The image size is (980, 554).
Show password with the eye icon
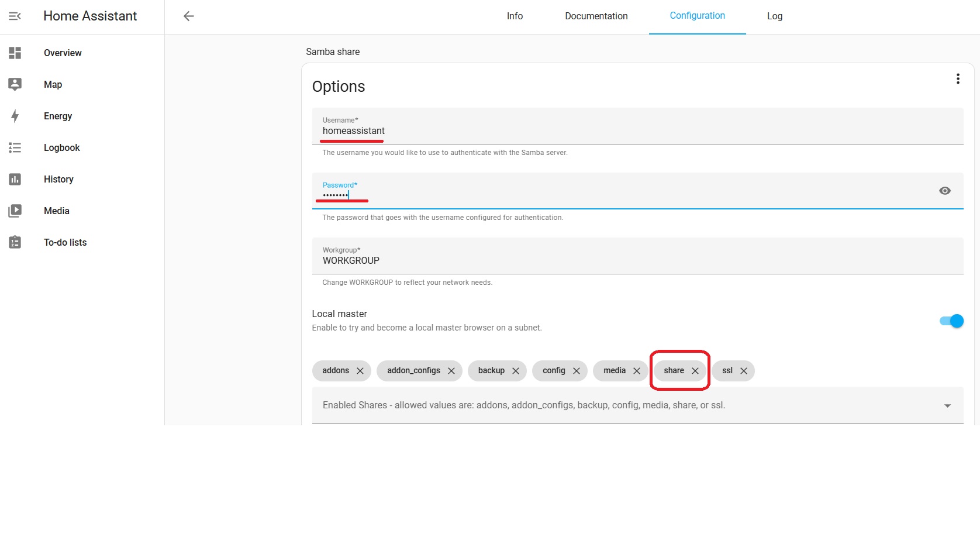[945, 191]
